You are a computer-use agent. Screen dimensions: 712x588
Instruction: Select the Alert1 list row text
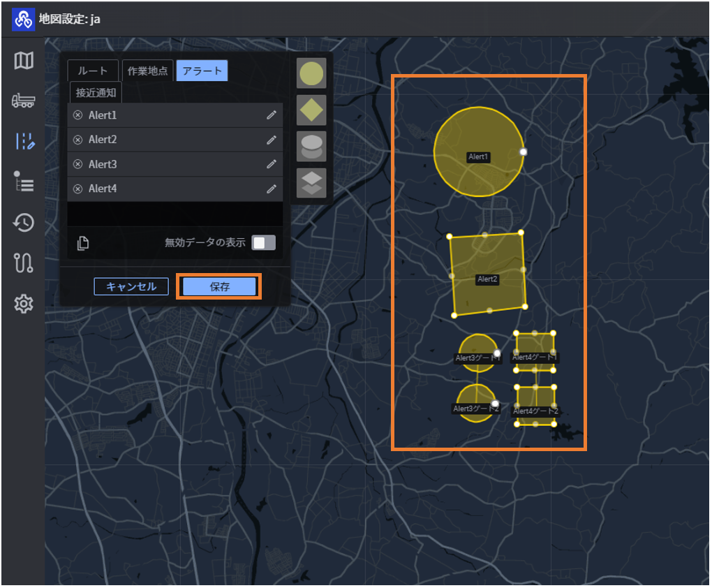pyautogui.click(x=103, y=115)
